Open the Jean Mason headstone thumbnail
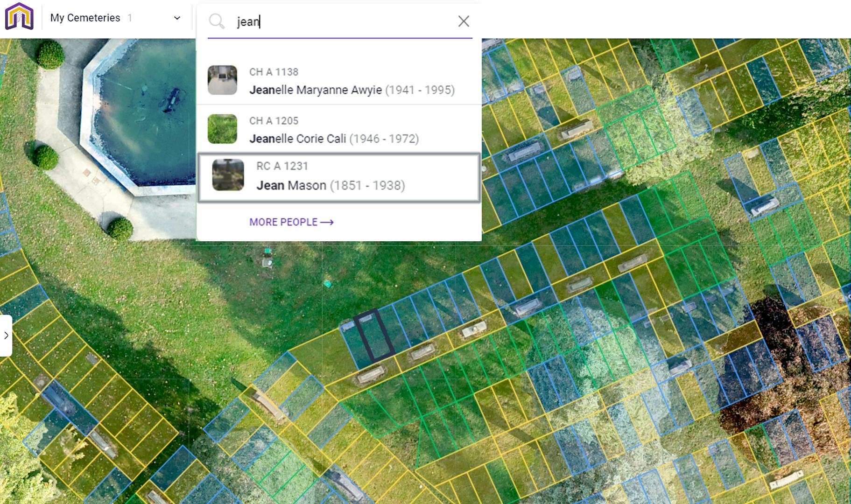Viewport: 851px width, 504px height. pos(228,175)
